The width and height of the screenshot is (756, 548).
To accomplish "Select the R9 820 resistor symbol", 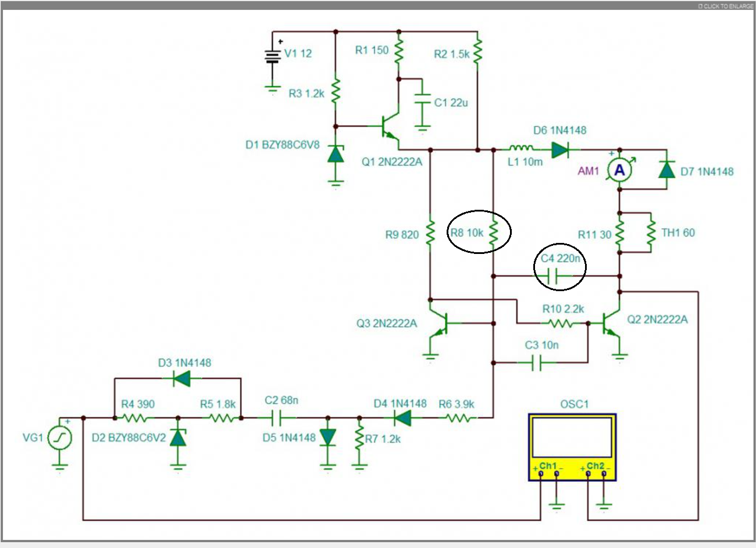I will [x=430, y=232].
